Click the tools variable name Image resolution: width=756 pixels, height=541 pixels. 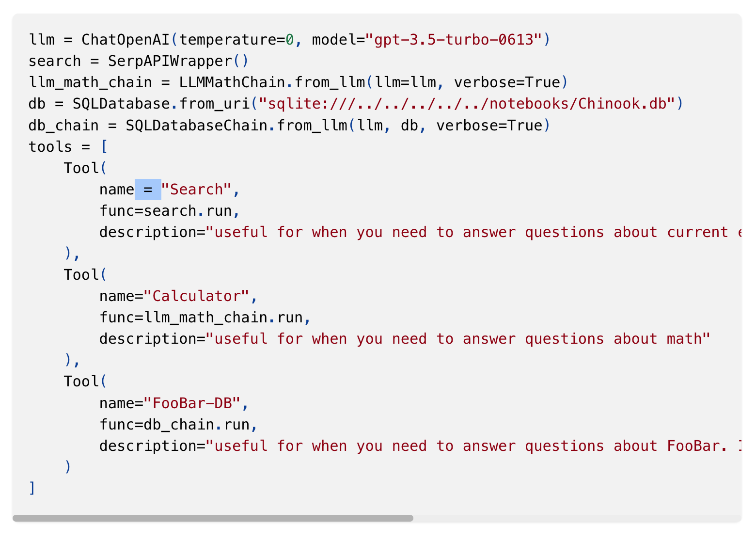[50, 147]
